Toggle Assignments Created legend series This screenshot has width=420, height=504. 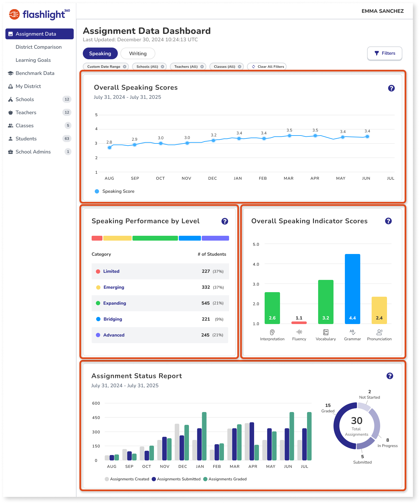click(127, 479)
